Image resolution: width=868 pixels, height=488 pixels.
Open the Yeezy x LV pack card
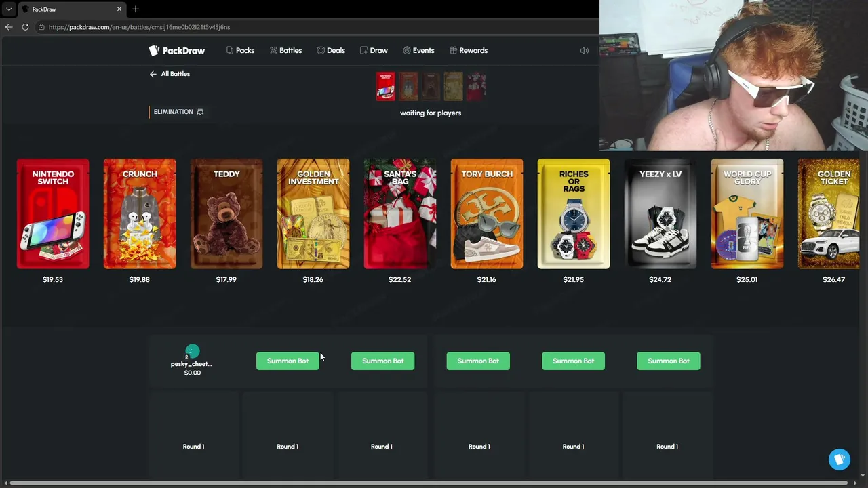click(x=660, y=213)
